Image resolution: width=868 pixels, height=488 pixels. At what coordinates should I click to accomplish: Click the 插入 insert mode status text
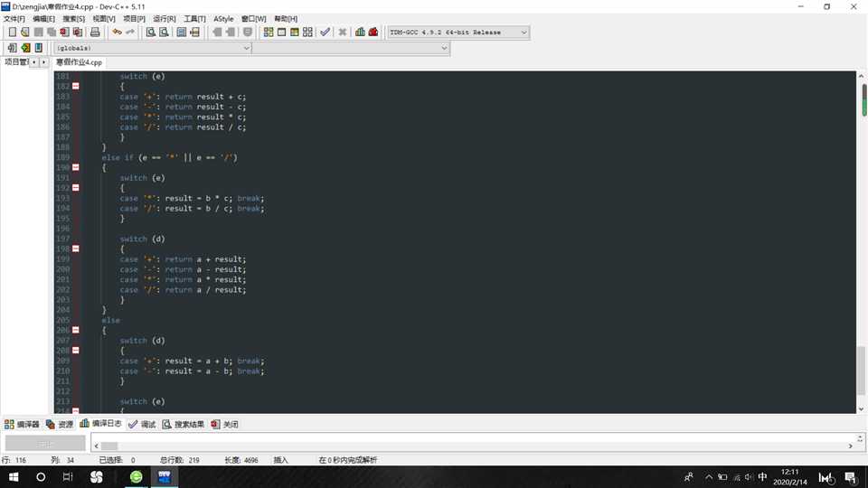pyautogui.click(x=280, y=460)
